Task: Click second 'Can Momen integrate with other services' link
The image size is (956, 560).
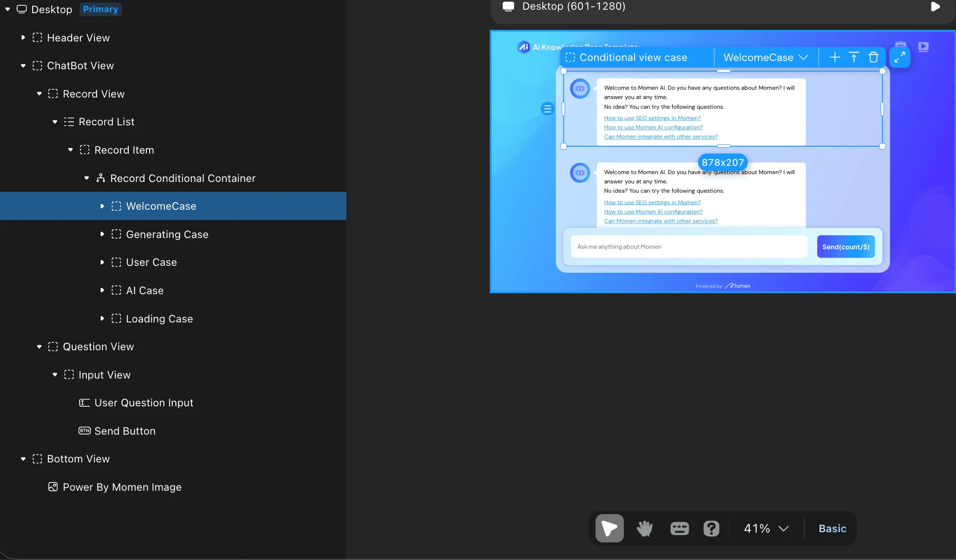Action: [x=661, y=221]
